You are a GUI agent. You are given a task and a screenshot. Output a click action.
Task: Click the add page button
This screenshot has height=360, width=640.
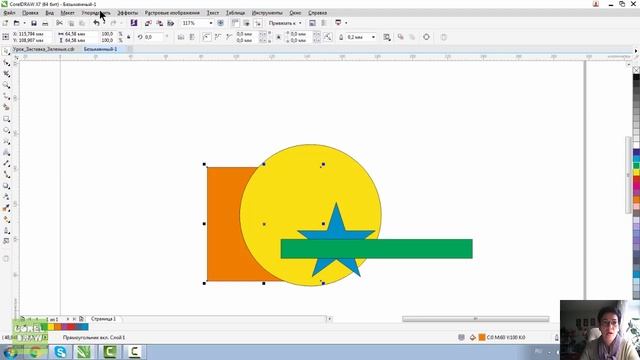(x=81, y=319)
